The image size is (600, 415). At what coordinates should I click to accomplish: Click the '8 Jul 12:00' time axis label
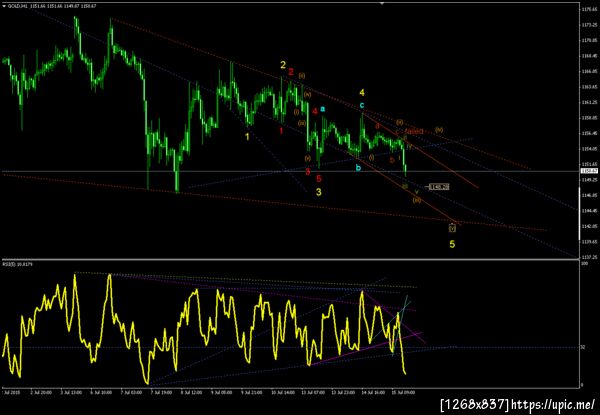coord(191,392)
